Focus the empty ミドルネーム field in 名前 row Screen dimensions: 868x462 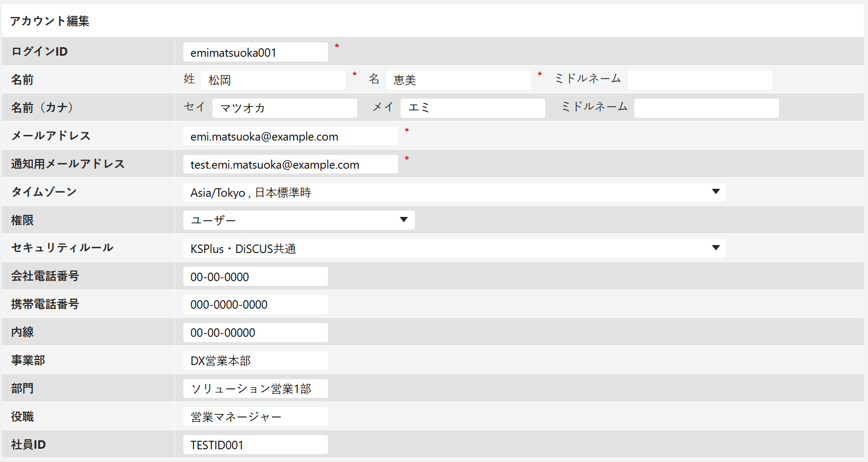click(700, 80)
